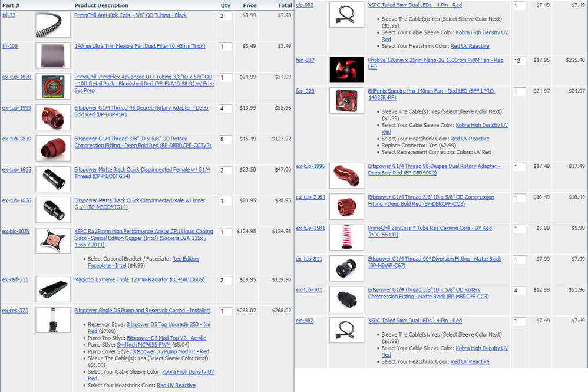Click the ex-tub-701 part number
The height and width of the screenshot is (392, 588).
coord(309,289)
